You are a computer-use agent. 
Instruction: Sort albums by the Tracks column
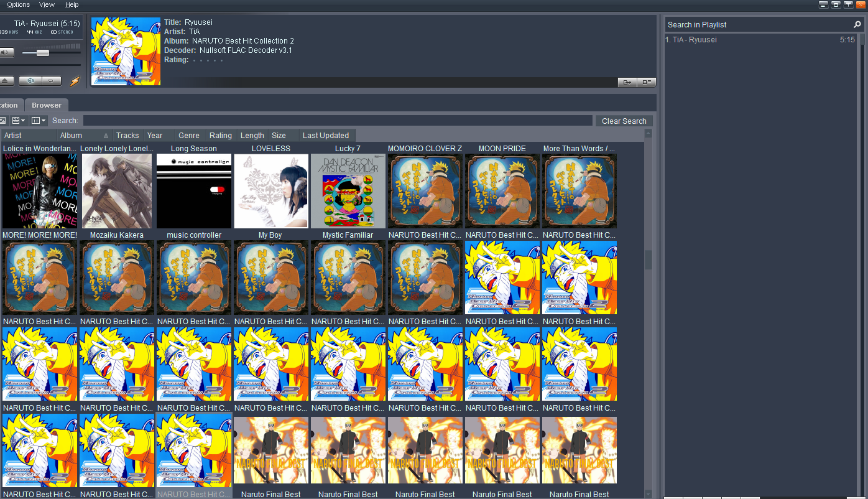pyautogui.click(x=127, y=135)
